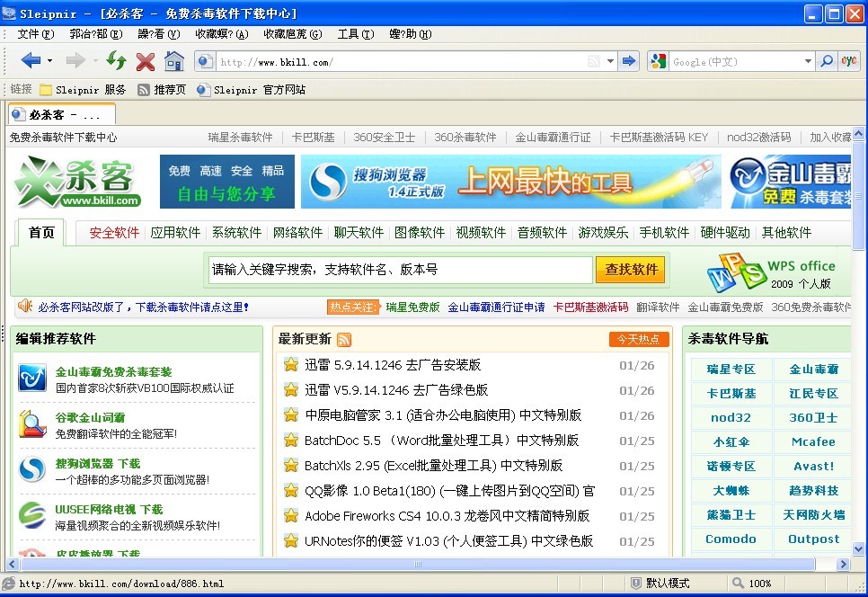The width and height of the screenshot is (868, 597).
Task: Open the 推荐页 feed bookmark
Action: click(162, 90)
